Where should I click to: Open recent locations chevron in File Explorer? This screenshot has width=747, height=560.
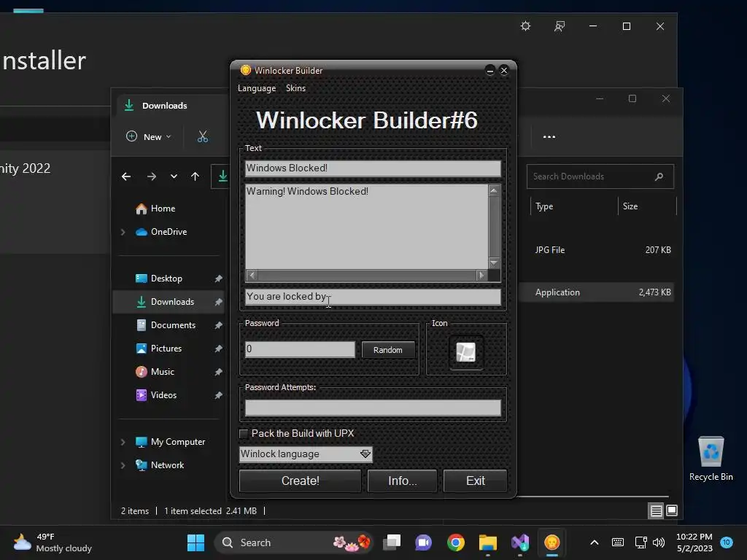[x=174, y=176]
